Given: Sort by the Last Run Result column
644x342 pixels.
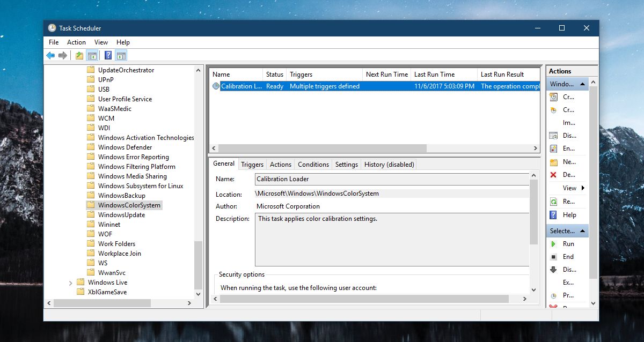Looking at the screenshot, I should point(509,75).
